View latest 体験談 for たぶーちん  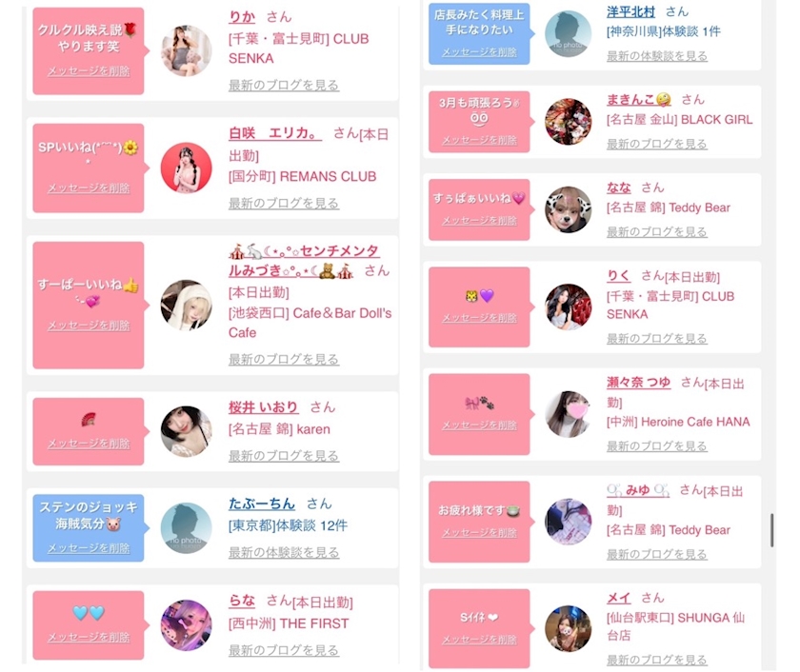click(284, 552)
